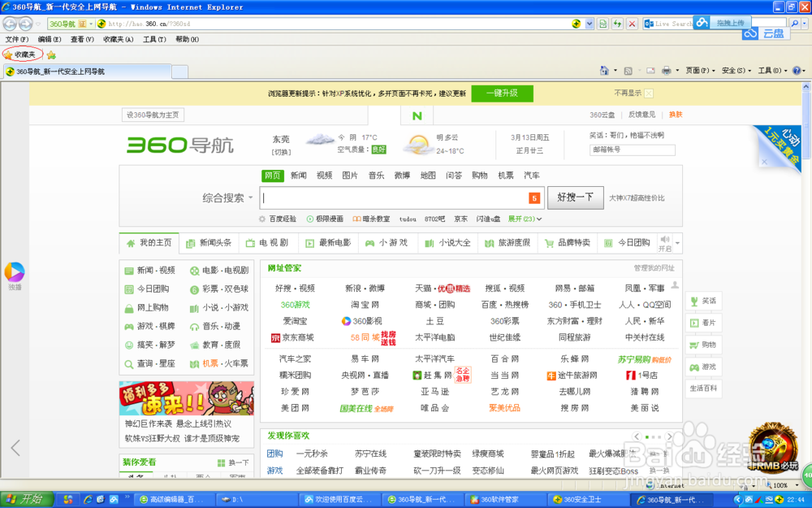Select the 图片 search category tab
The image size is (812, 508).
pyautogui.click(x=350, y=176)
